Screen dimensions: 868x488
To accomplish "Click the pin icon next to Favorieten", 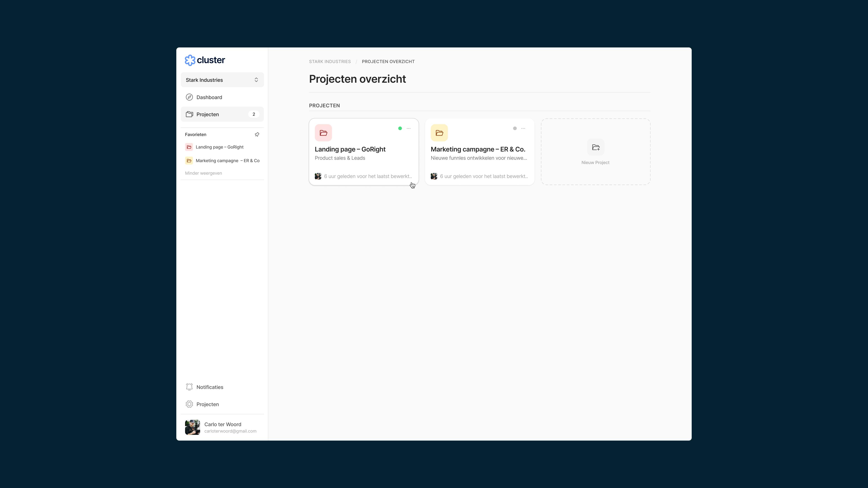I will [x=257, y=134].
